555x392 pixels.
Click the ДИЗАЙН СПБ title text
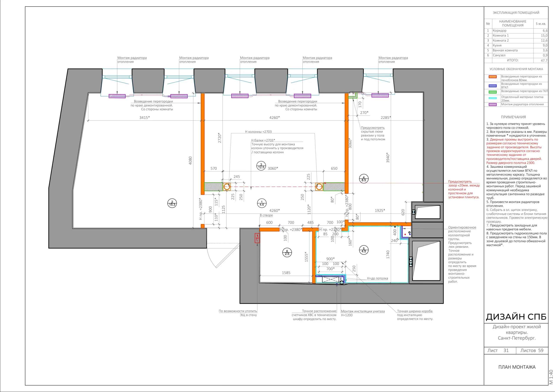[x=516, y=317]
